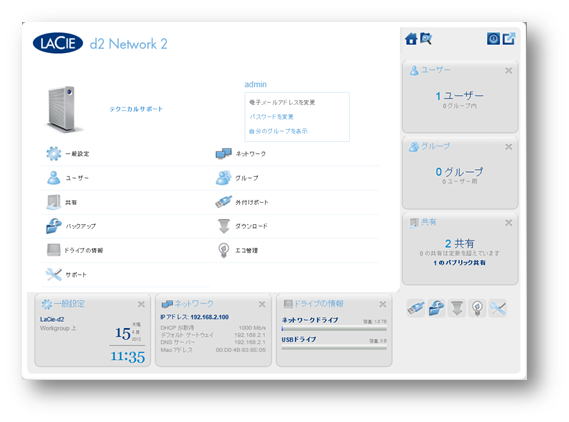Open the 外付けポート USB icon in the menu
This screenshot has width=569, height=422.
coord(224,202)
